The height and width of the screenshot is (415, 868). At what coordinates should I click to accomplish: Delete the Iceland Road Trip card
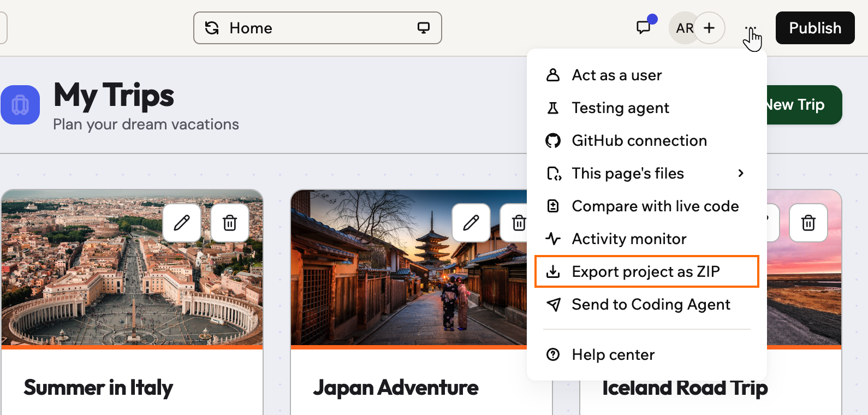(x=808, y=223)
